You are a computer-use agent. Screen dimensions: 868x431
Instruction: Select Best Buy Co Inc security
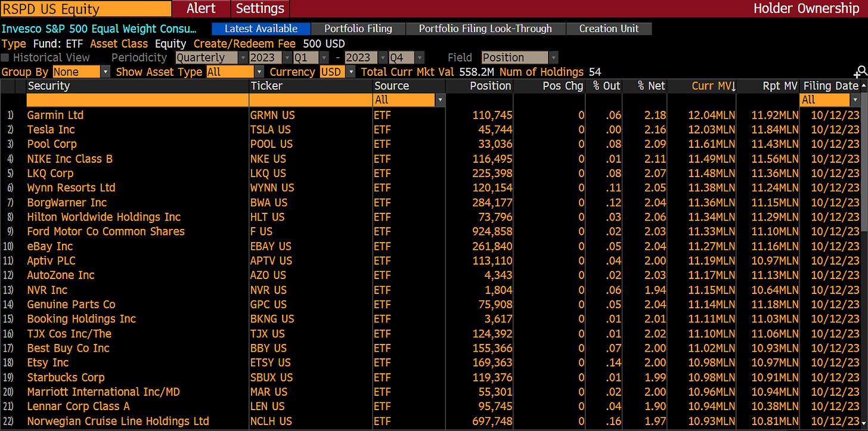(68, 348)
